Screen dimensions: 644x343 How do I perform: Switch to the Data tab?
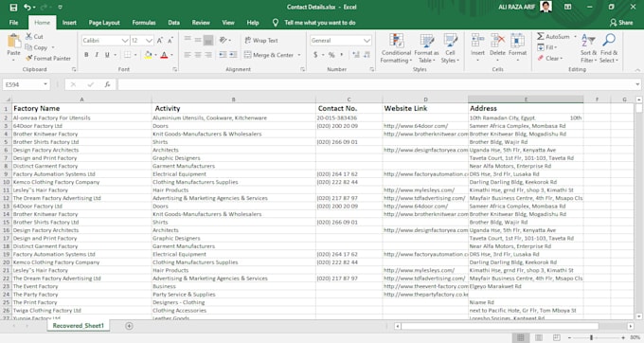pos(173,23)
